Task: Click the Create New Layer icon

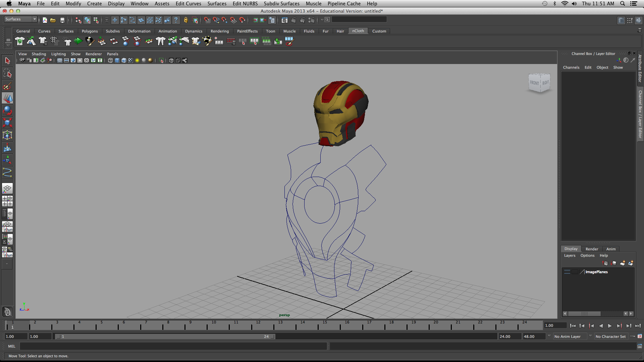Action: pos(623,263)
